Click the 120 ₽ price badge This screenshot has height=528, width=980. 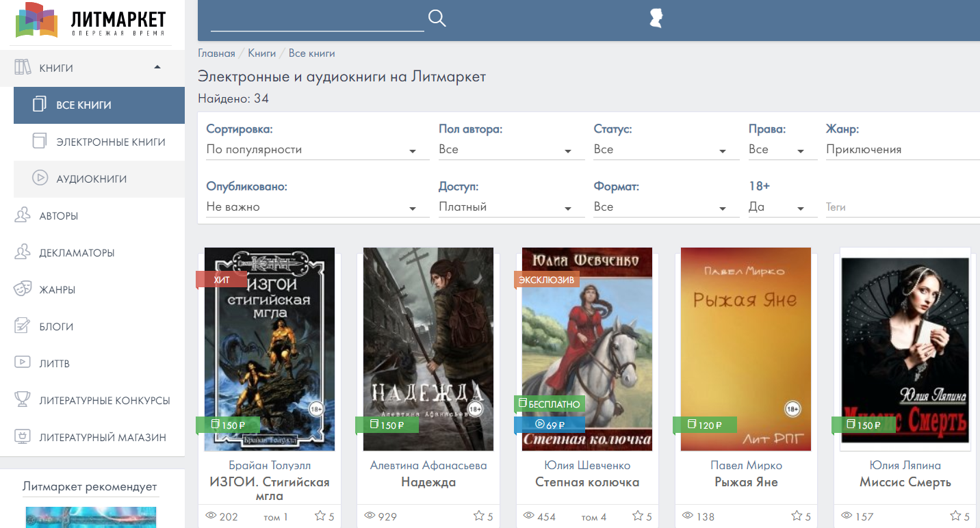tap(704, 425)
